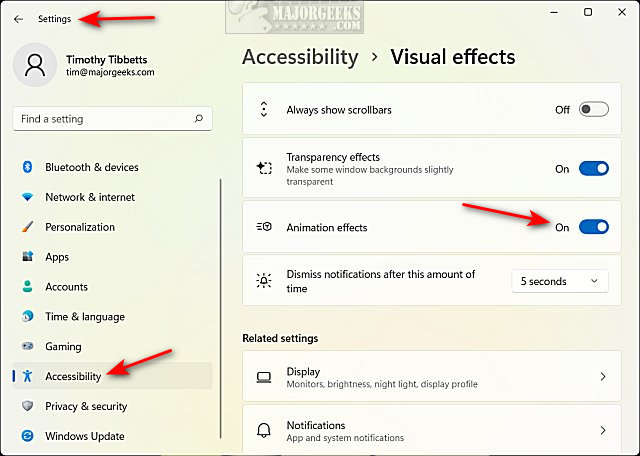Click the Bluetooth & devices icon
The width and height of the screenshot is (640, 456).
[27, 167]
